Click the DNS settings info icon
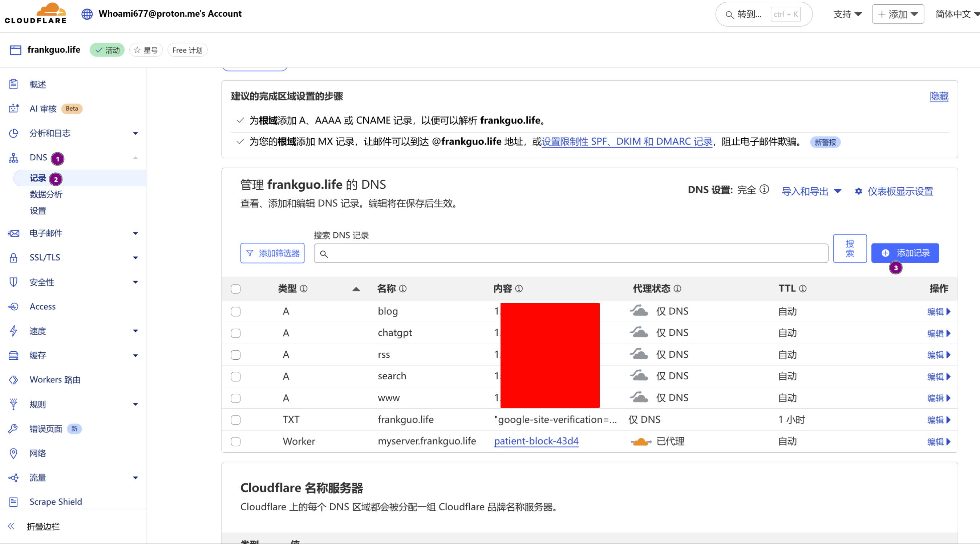 pyautogui.click(x=764, y=189)
